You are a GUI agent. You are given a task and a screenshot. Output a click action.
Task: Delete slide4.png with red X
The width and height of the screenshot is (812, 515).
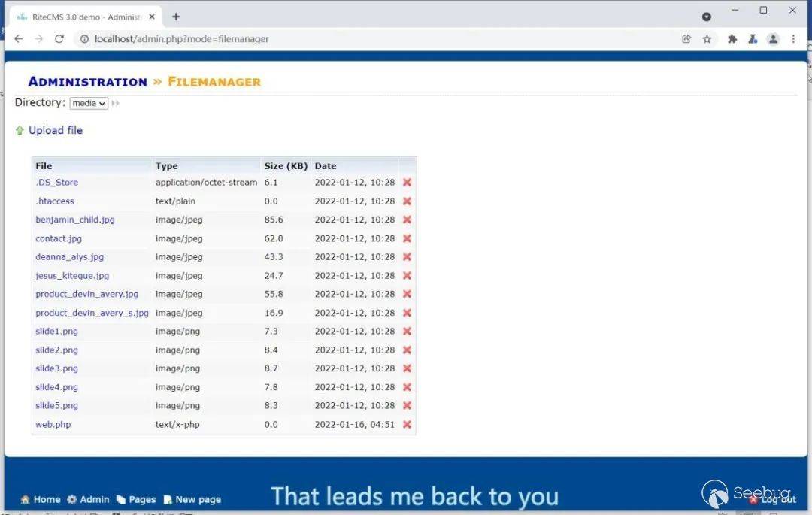click(407, 387)
